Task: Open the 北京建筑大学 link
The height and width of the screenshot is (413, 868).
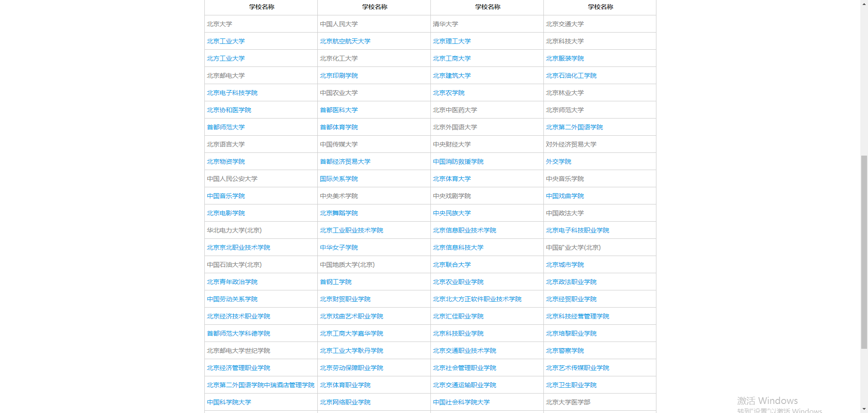Action: tap(452, 76)
